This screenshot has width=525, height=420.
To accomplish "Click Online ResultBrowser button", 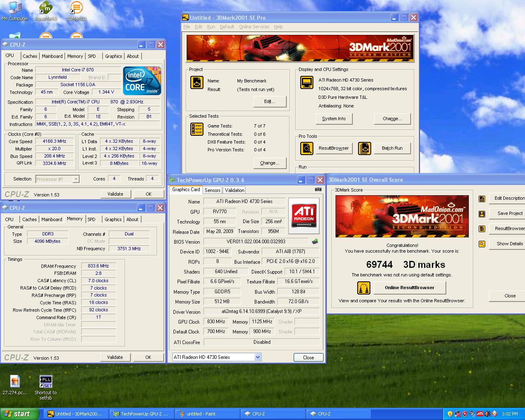I will click(409, 288).
